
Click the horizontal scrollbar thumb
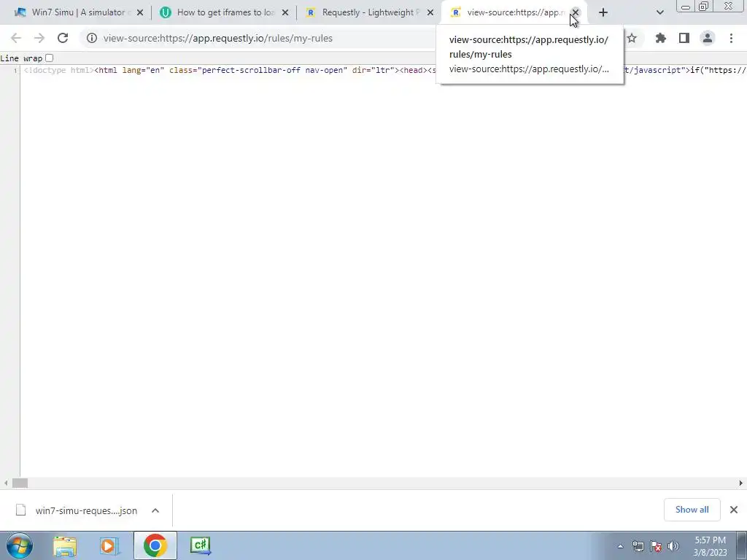(20, 483)
